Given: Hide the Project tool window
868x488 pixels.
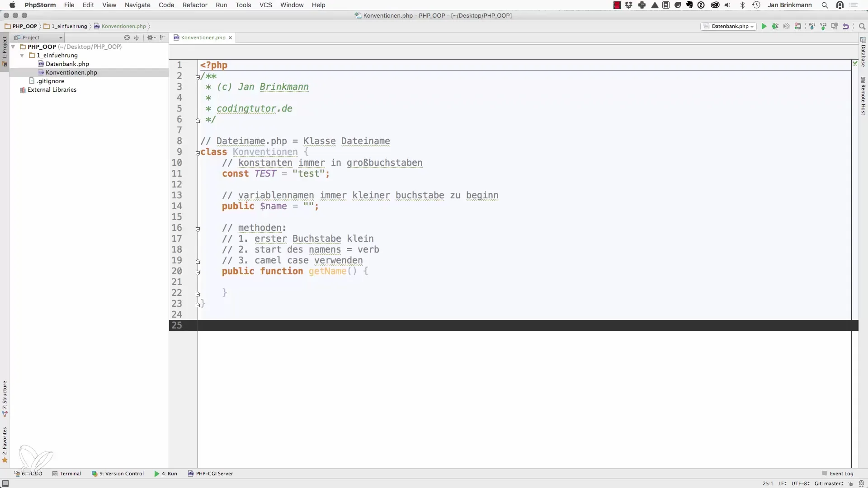Looking at the screenshot, I should [x=163, y=38].
